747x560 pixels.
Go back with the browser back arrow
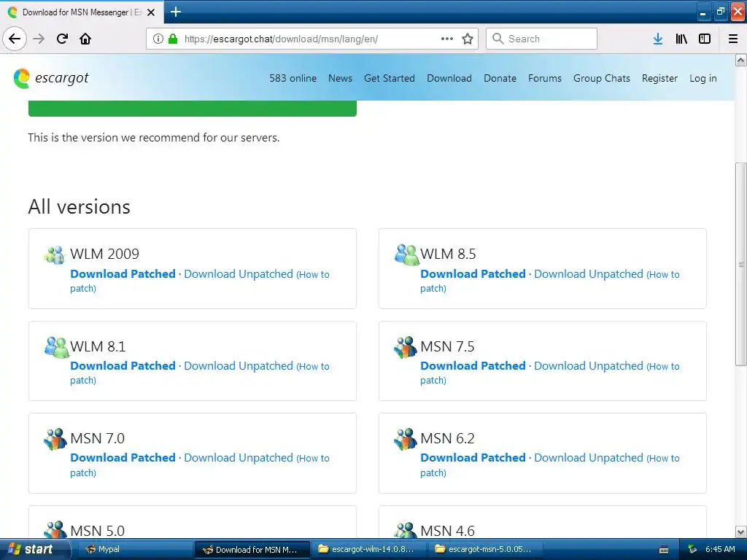point(15,39)
